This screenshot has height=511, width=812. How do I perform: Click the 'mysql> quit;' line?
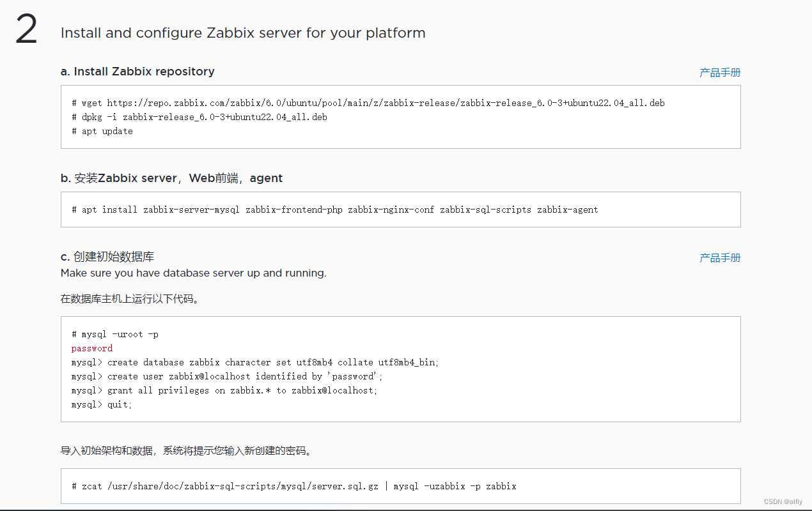coord(102,404)
